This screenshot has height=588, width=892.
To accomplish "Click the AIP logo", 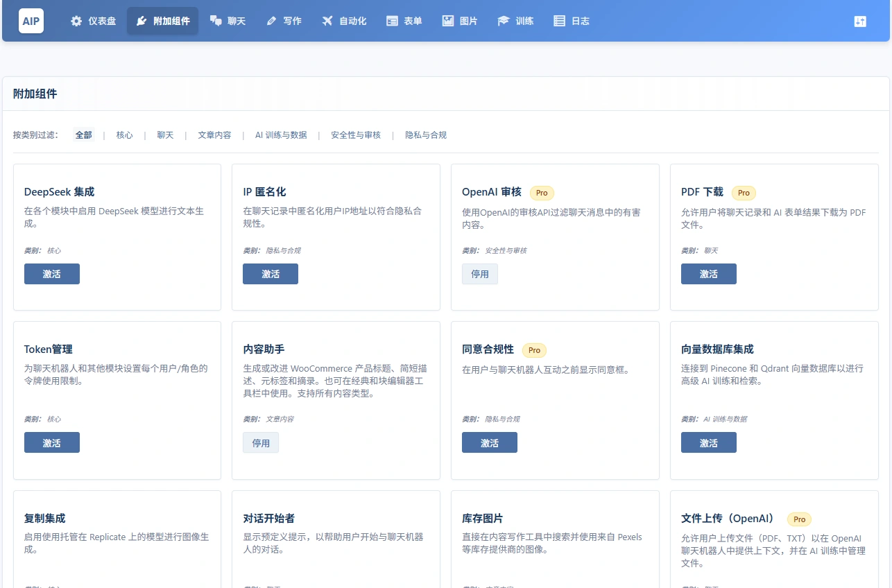I will (x=31, y=21).
